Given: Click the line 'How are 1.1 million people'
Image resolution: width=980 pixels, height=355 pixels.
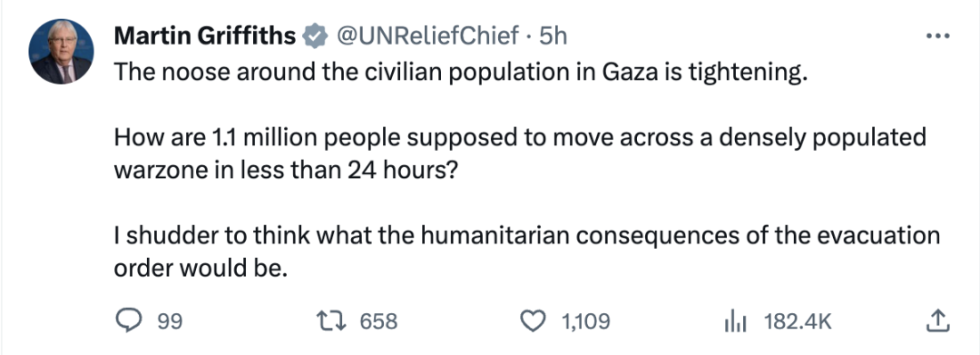Looking at the screenshot, I should coord(520,137).
